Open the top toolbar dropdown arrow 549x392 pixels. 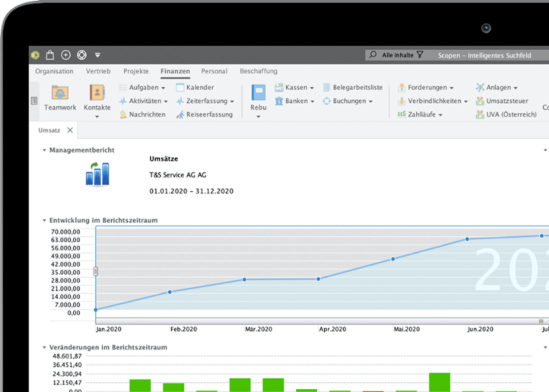point(98,55)
